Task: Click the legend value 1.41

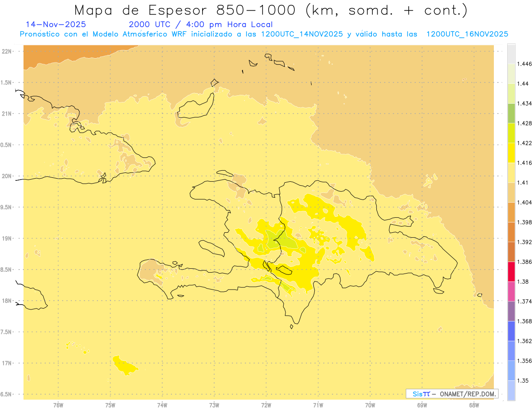Action: (524, 182)
